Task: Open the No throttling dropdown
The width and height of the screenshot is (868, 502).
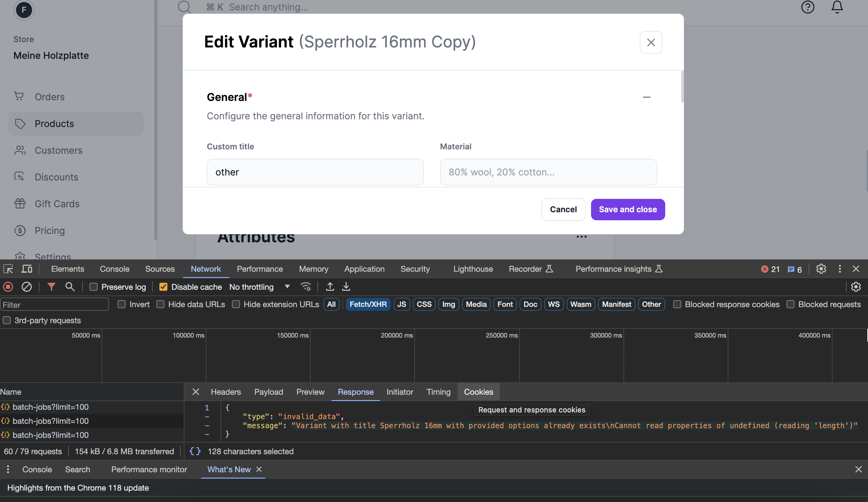Action: (260, 287)
